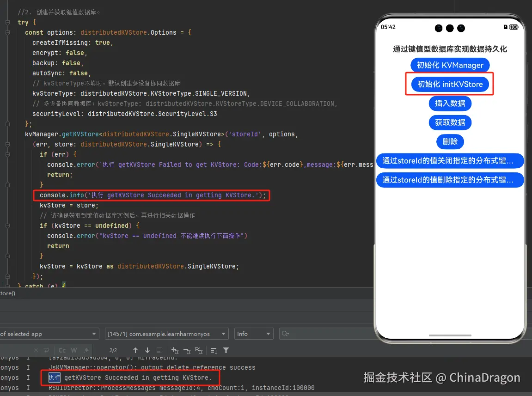The height and width of the screenshot is (396, 532).
Task: Click the console.info getKVStore Succeeded code line
Action: tap(153, 195)
